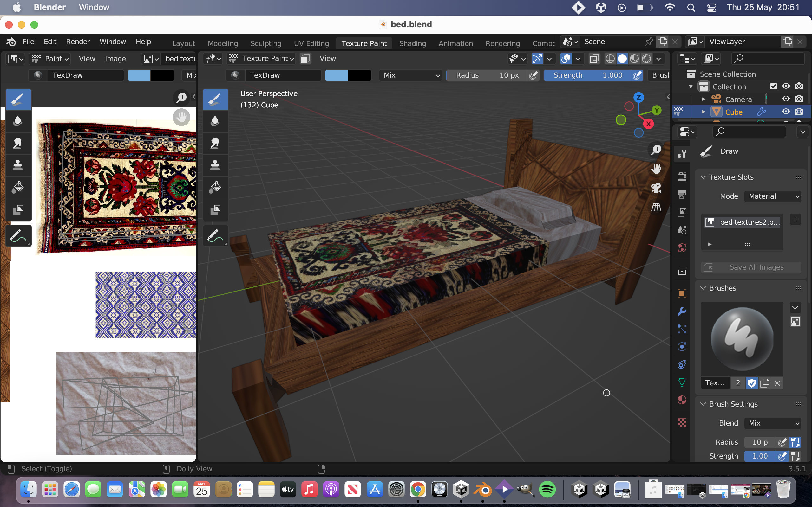812x507 pixels.
Task: Click Save All Images button
Action: click(x=751, y=267)
